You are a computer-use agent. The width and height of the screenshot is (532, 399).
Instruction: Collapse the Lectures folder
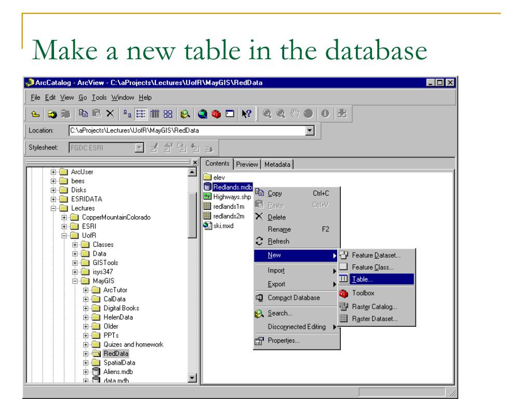tap(54, 208)
